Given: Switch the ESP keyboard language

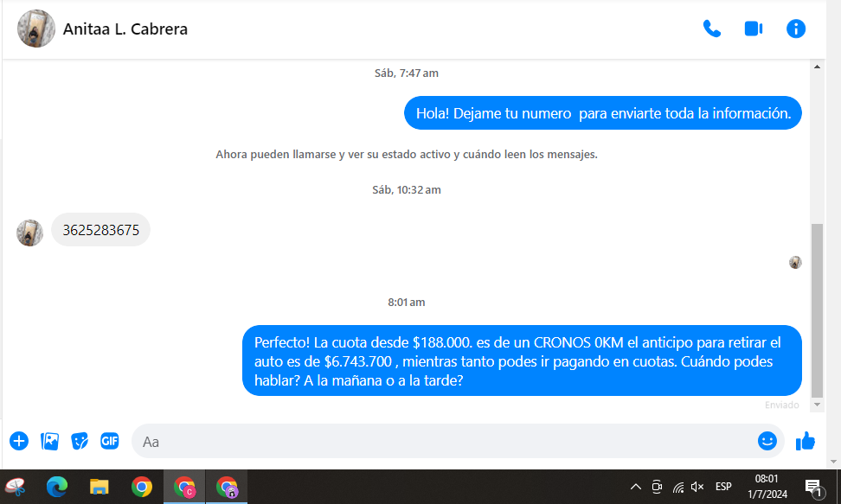Looking at the screenshot, I should point(723,487).
